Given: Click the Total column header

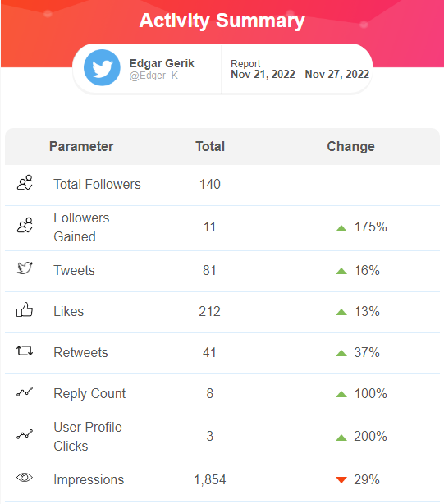Looking at the screenshot, I should [210, 147].
